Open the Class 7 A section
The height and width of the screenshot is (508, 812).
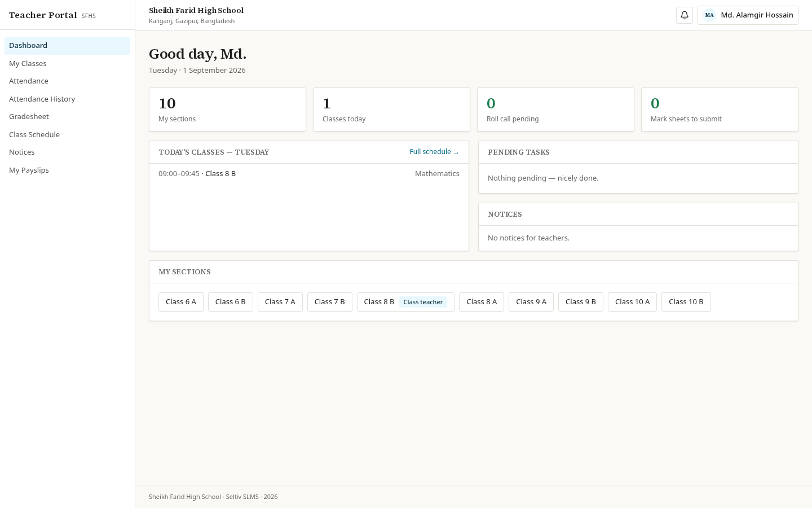coord(280,302)
